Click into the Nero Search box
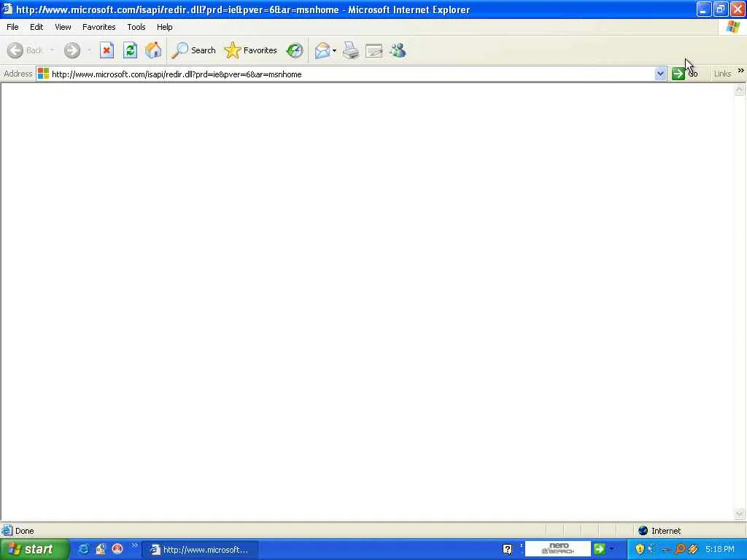Viewport: 747px width, 560px height. [x=557, y=549]
